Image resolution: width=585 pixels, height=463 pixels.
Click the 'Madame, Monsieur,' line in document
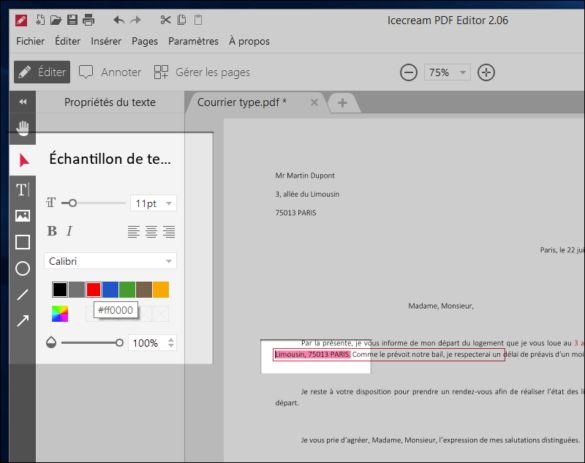click(x=441, y=306)
